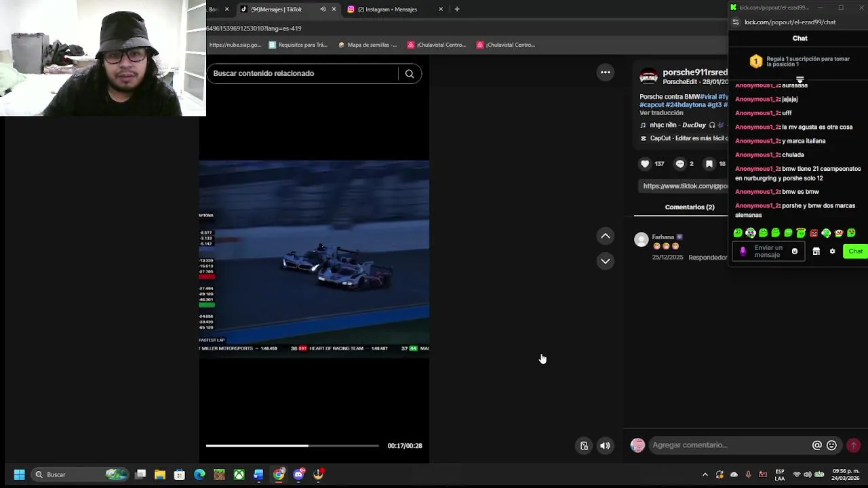Screen dimensions: 868x488
Task: Click Farhana's commenter avatar
Action: coord(641,239)
